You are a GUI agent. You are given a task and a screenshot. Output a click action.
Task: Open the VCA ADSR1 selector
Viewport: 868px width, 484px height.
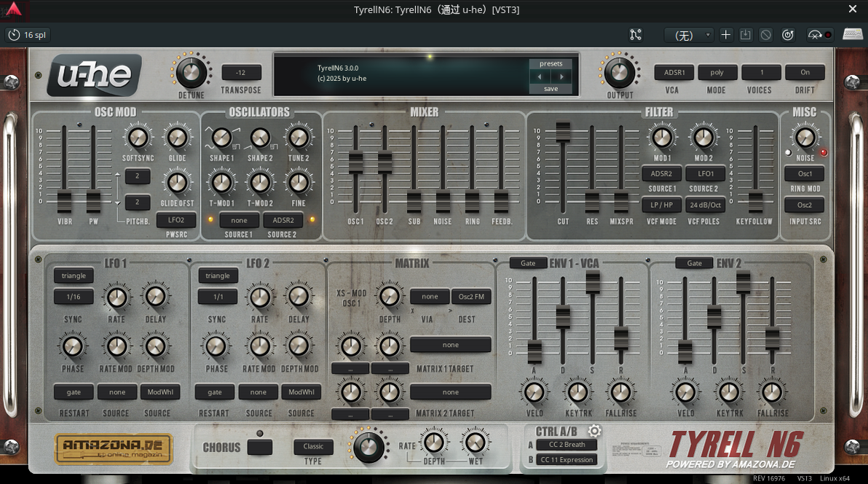[x=674, y=72]
